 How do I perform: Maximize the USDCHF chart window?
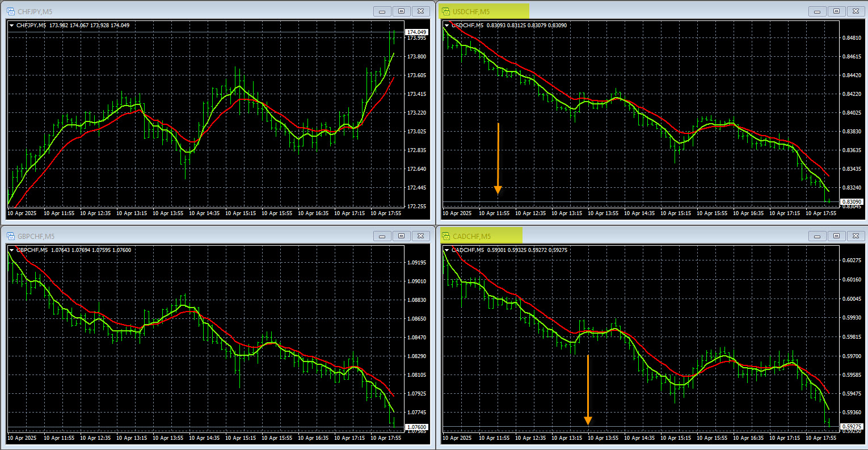point(836,11)
